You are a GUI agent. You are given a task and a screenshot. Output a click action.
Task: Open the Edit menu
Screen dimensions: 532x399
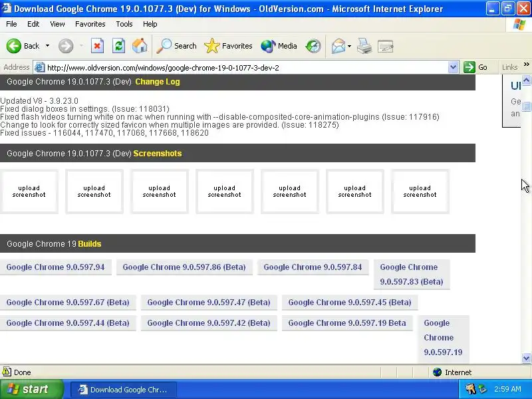33,24
